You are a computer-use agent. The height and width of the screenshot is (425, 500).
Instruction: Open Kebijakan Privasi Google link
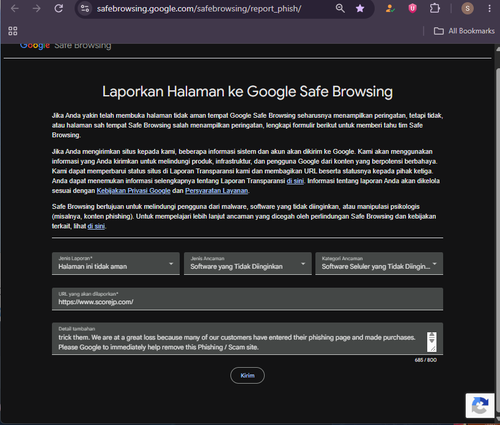click(133, 191)
